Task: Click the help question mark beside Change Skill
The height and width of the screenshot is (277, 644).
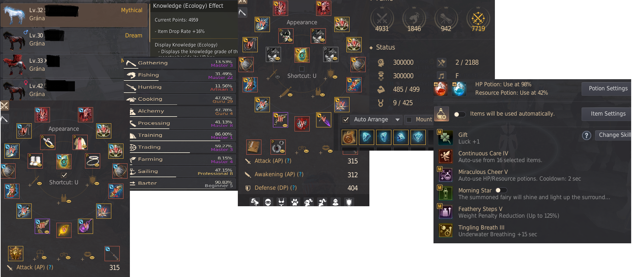Action: click(587, 135)
